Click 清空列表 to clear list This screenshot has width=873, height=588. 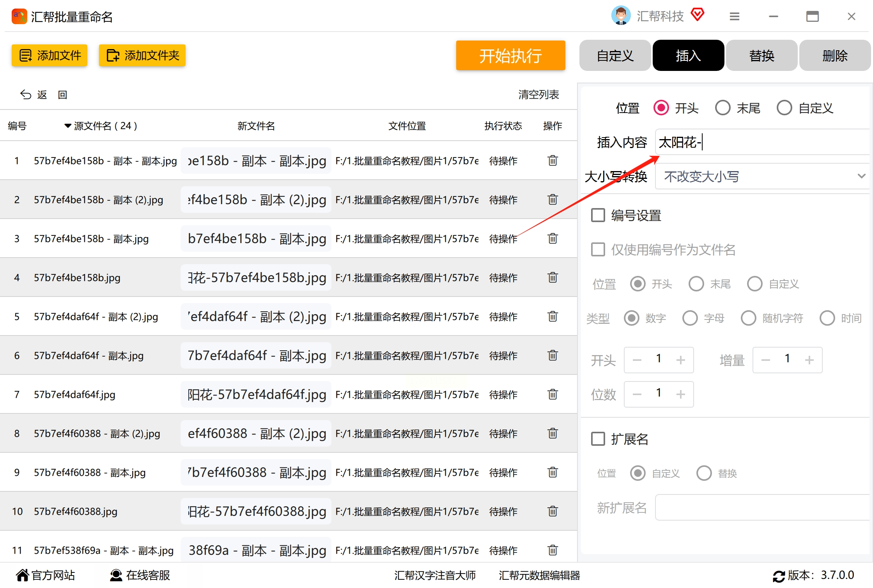538,95
